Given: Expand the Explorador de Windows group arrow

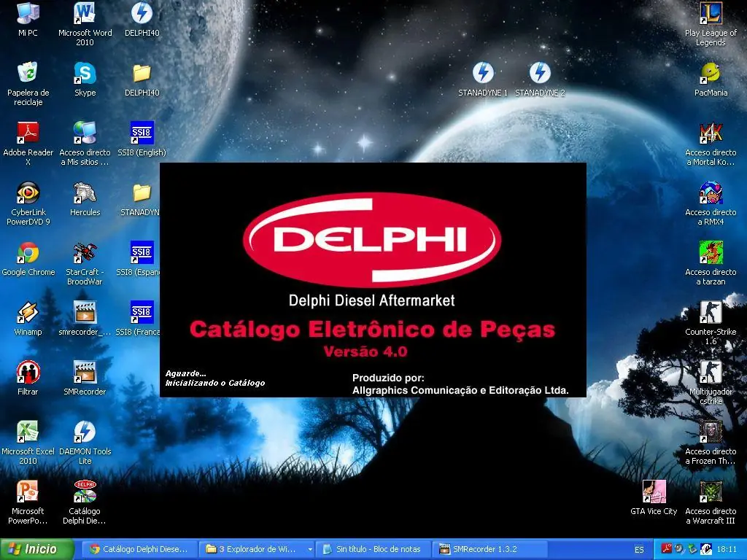Looking at the screenshot, I should coord(310,549).
